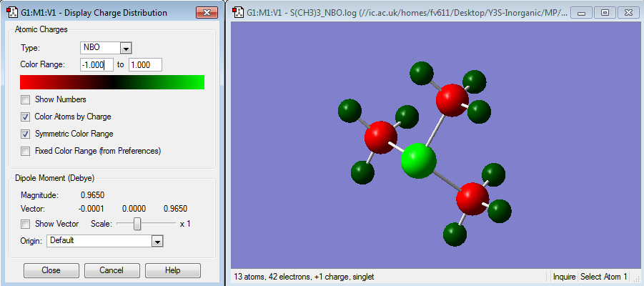Click the Select Atom 1 status entry
This screenshot has width=644, height=286.
pyautogui.click(x=603, y=277)
